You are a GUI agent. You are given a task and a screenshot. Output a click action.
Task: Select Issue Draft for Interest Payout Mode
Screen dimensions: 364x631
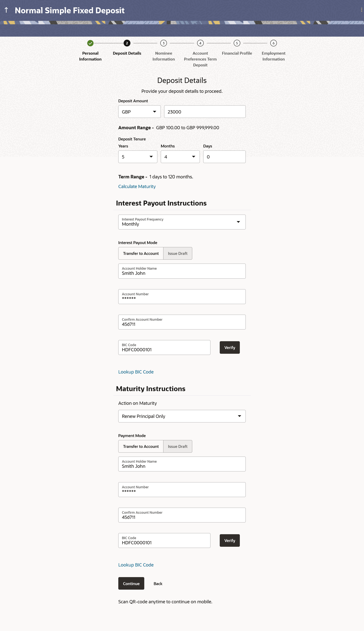click(177, 253)
